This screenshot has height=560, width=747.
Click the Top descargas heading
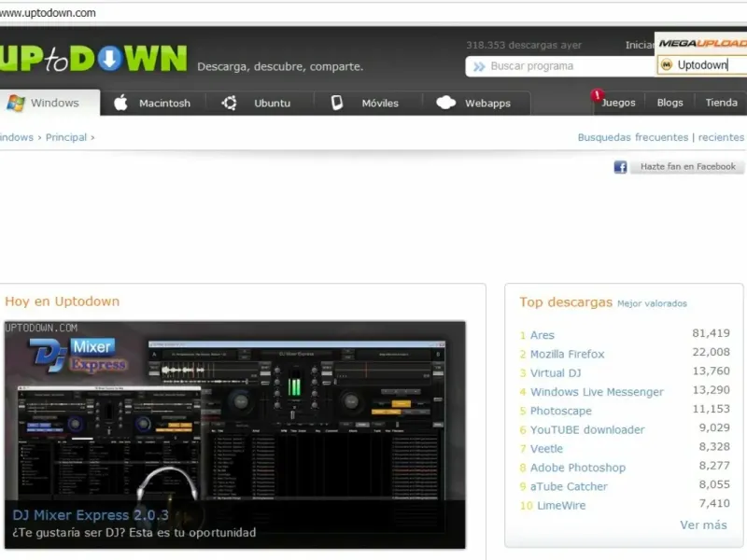pyautogui.click(x=566, y=302)
